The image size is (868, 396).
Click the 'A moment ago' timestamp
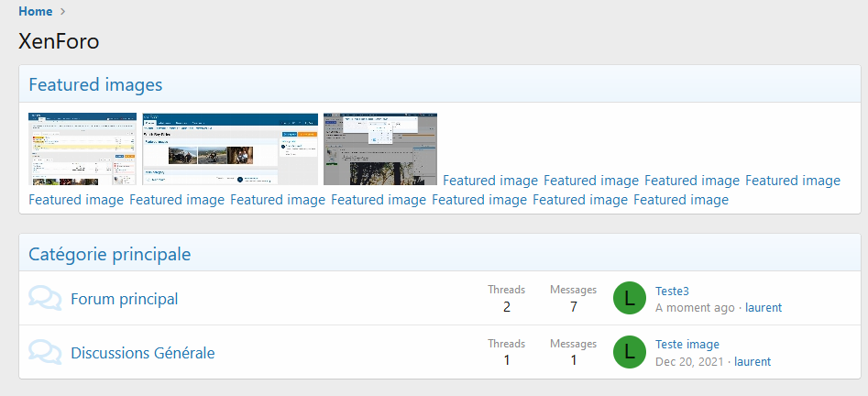[695, 307]
